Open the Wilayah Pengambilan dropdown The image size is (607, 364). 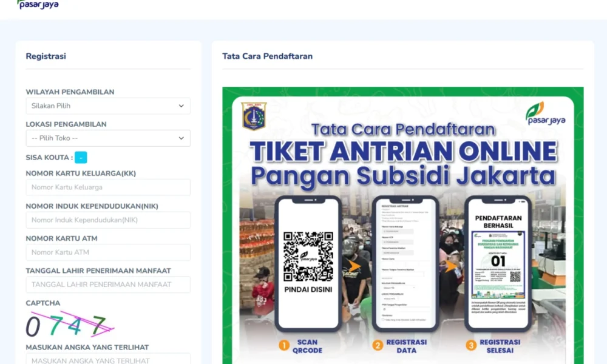pos(108,106)
